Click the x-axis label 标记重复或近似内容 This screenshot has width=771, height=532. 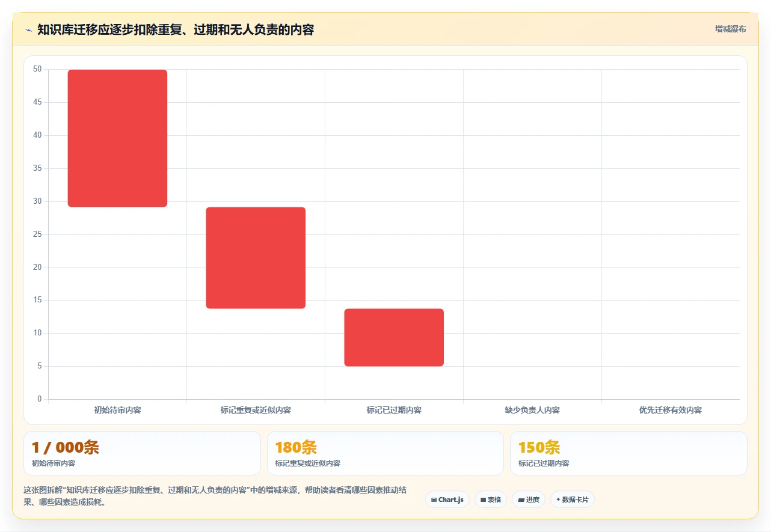(256, 410)
